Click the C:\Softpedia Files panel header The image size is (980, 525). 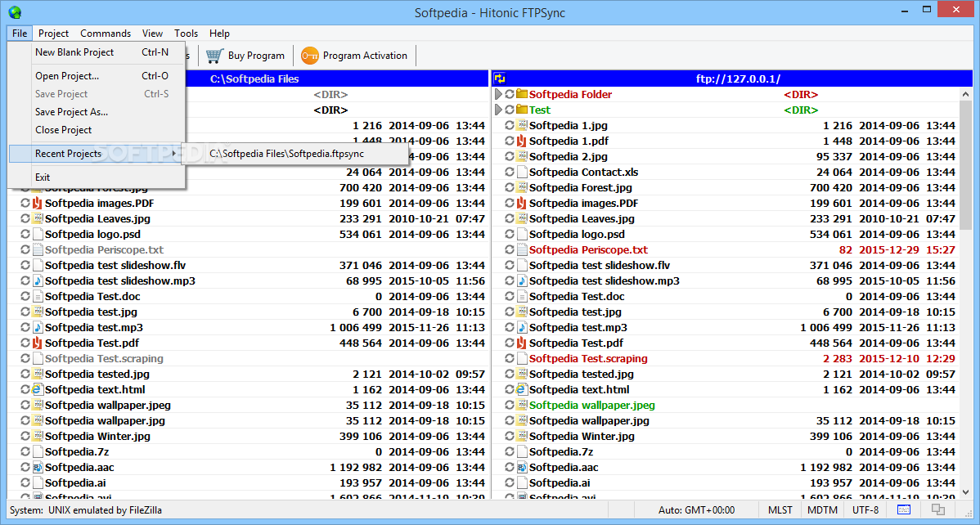254,79
